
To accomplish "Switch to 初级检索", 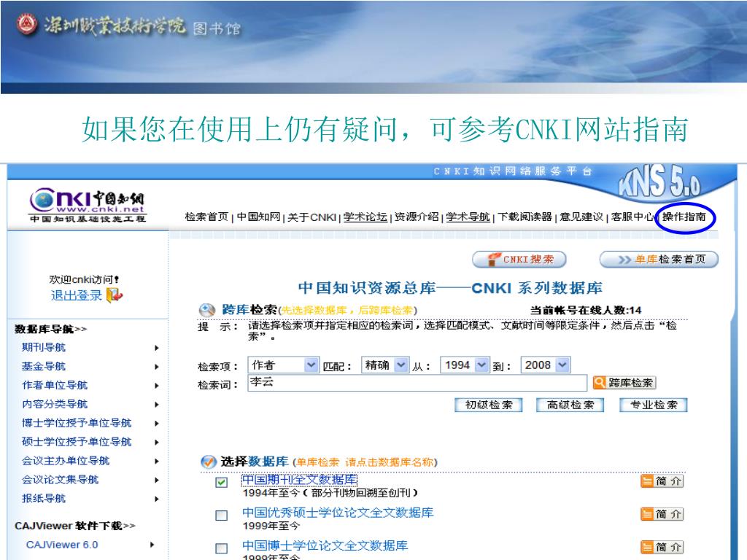I will (489, 405).
